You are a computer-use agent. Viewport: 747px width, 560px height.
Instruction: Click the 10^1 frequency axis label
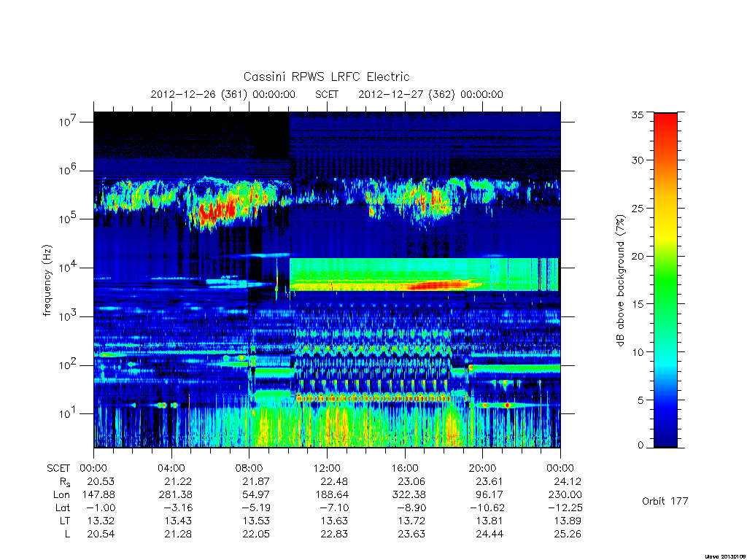pyautogui.click(x=69, y=413)
